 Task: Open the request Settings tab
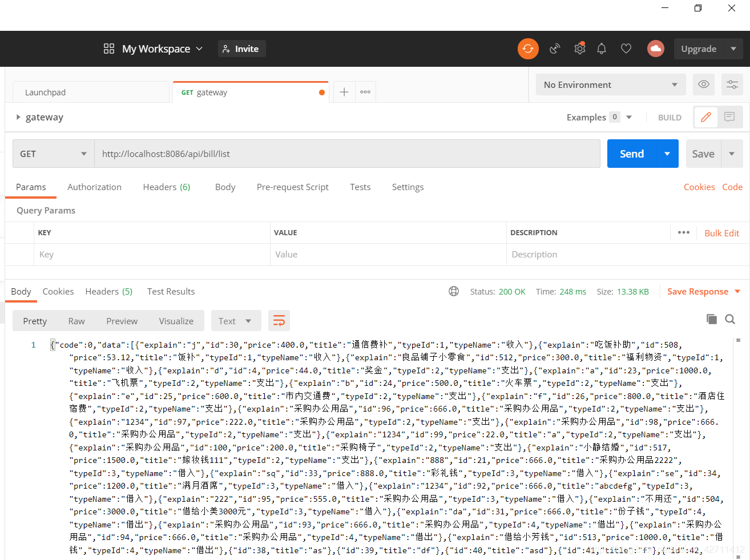click(408, 187)
